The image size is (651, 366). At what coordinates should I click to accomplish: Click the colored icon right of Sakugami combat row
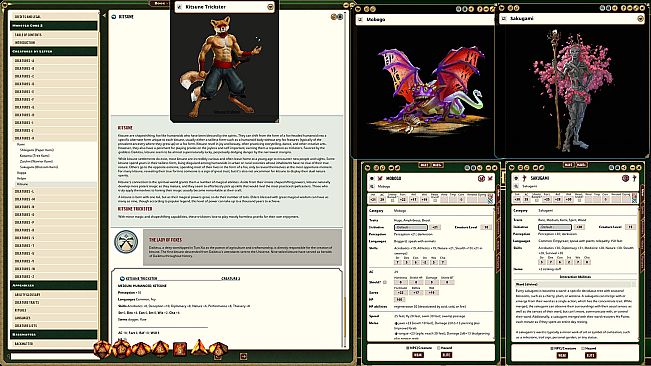click(634, 199)
